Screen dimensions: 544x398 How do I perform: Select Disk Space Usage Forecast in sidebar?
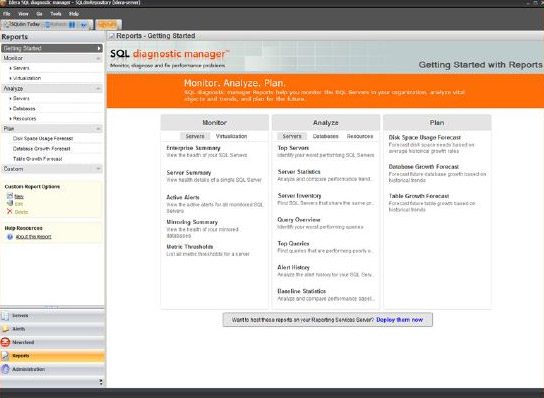[43, 138]
